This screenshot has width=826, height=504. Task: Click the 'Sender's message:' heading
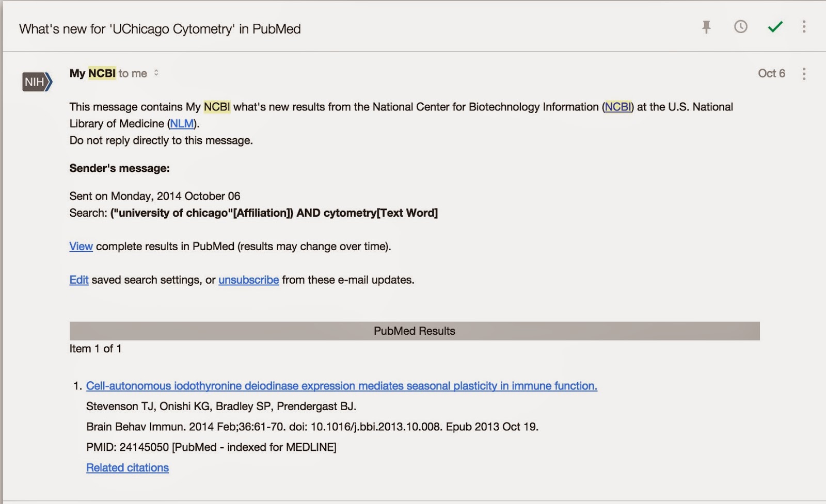(120, 168)
